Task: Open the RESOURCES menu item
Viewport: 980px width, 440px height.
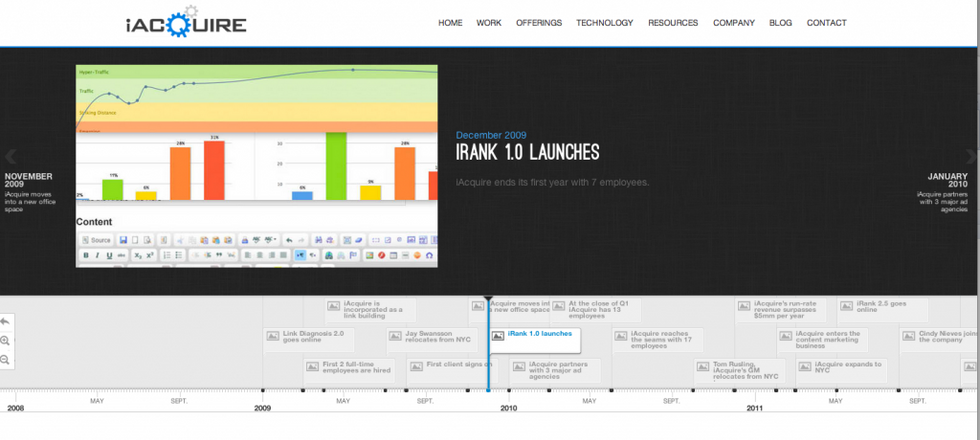Action: pyautogui.click(x=673, y=22)
